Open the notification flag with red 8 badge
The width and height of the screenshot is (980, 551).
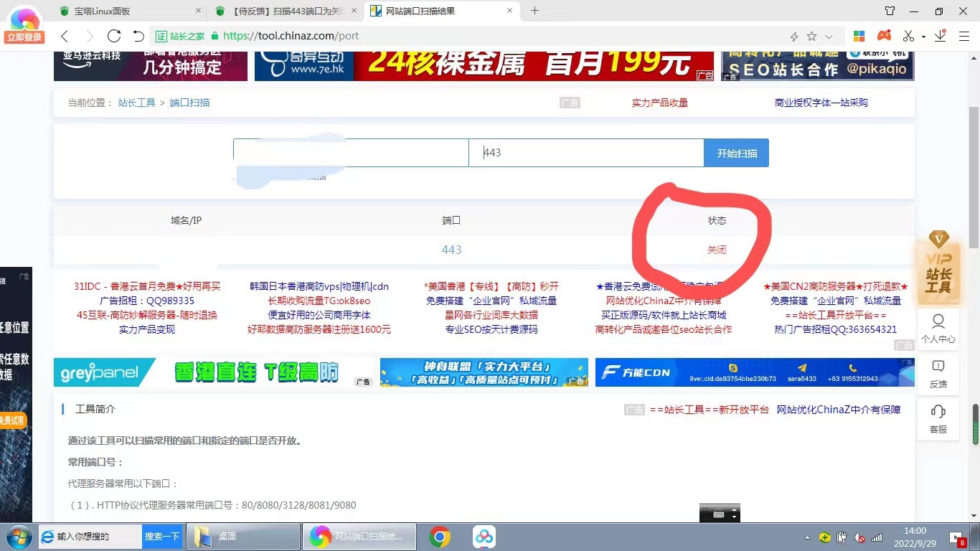957,537
